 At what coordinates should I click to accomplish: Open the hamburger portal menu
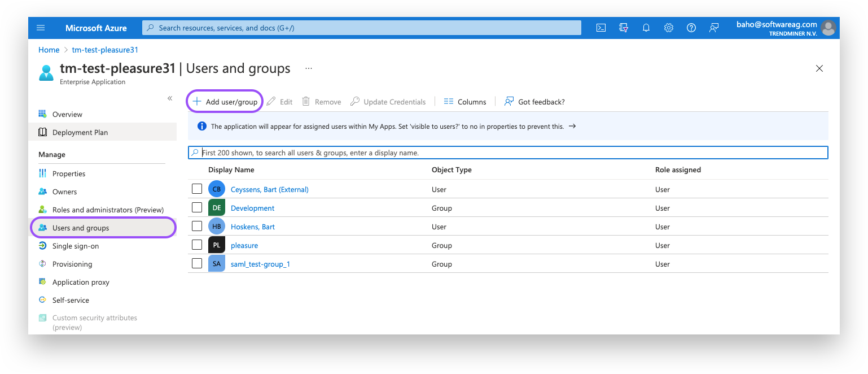(41, 28)
